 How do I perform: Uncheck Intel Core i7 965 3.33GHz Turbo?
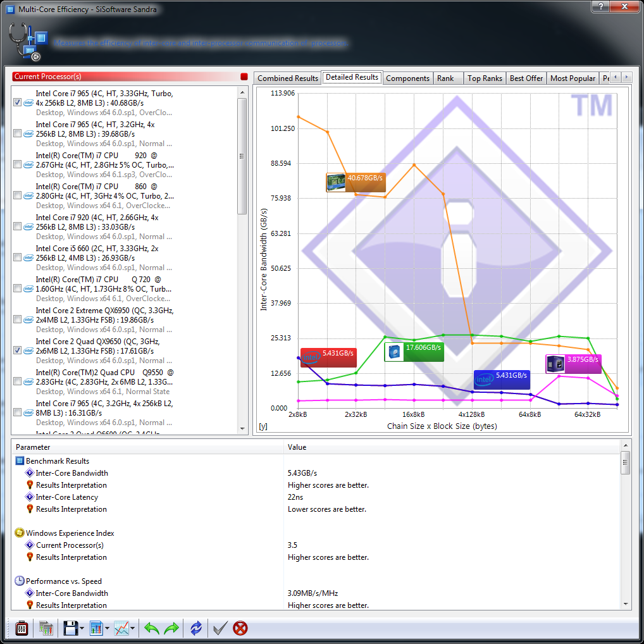[17, 102]
